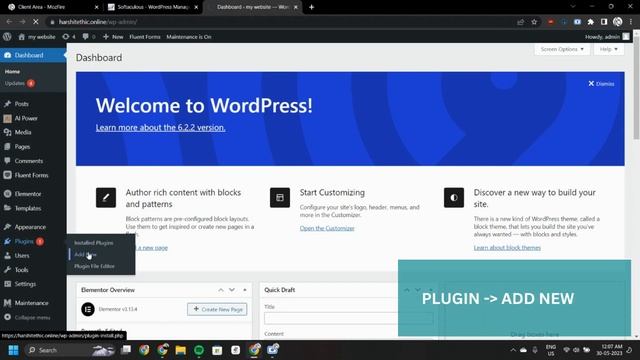Expand Screen Options dropdown
Viewport: 640px width, 360px height.
[562, 49]
